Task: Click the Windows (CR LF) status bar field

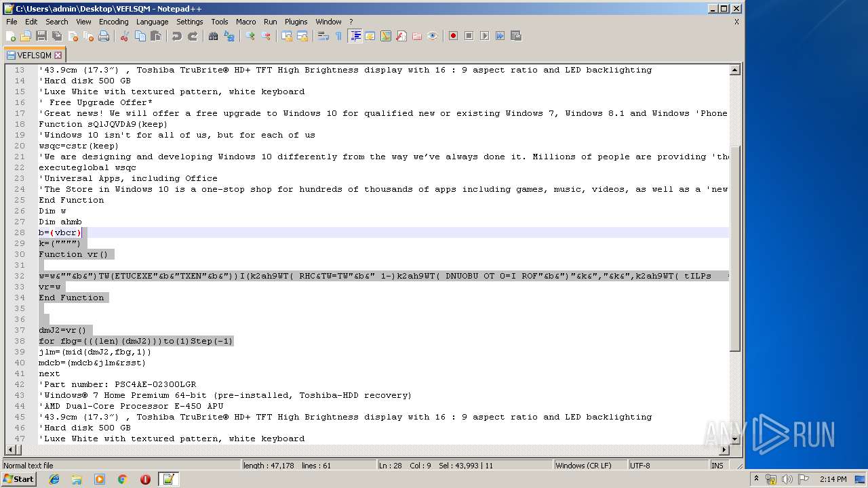Action: click(x=590, y=466)
